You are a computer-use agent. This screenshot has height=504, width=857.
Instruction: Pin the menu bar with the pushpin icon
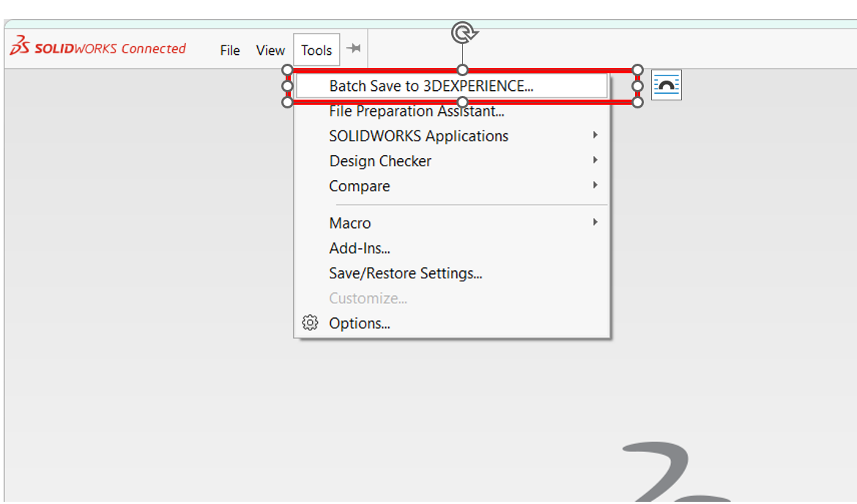[353, 48]
